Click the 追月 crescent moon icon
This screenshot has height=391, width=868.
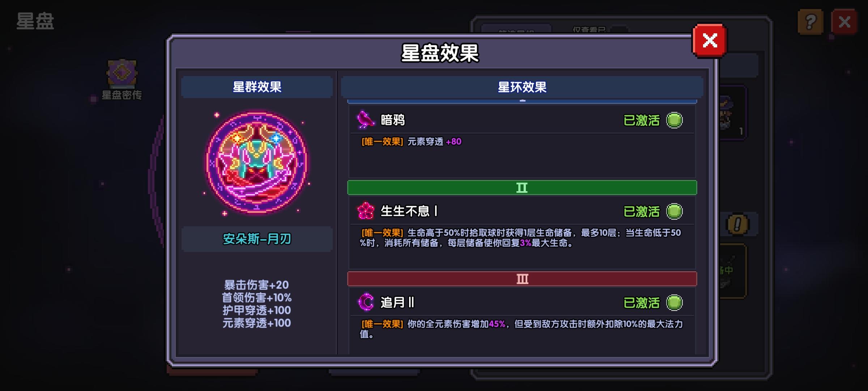[x=366, y=302]
